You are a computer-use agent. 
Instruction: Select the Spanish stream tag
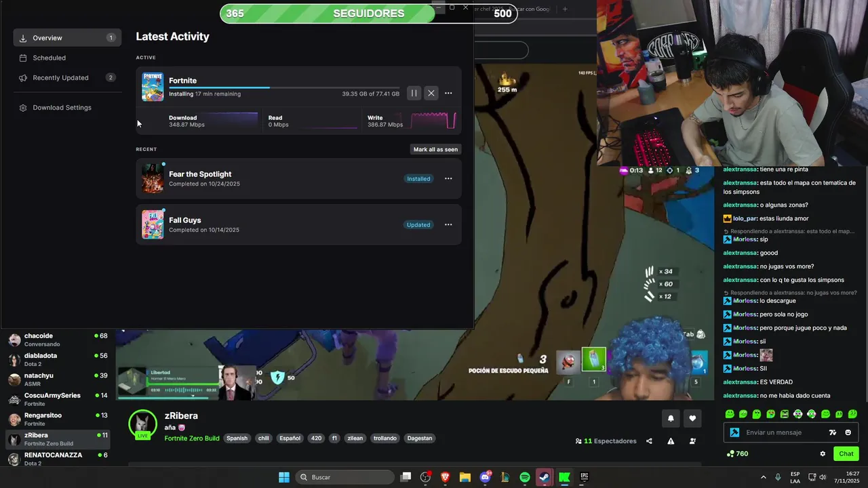[x=237, y=439]
